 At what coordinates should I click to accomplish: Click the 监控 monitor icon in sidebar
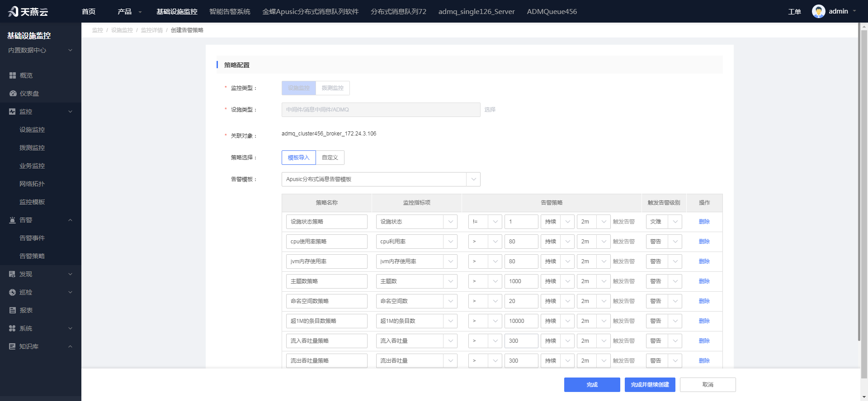tap(12, 112)
